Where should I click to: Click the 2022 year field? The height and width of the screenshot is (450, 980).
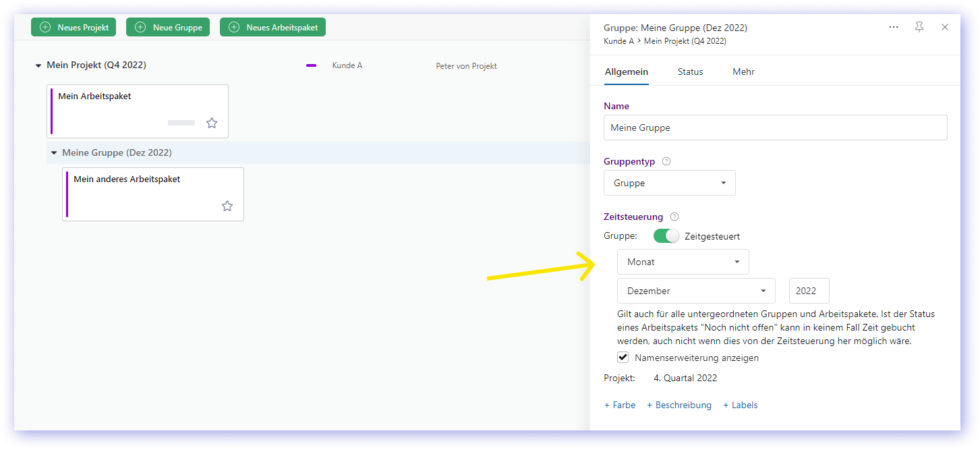coord(809,291)
